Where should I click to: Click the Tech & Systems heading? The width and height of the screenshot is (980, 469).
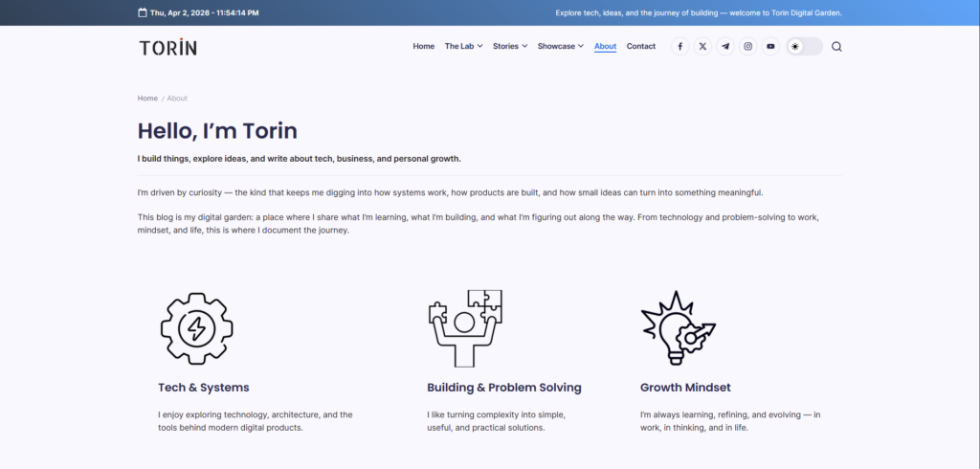203,388
